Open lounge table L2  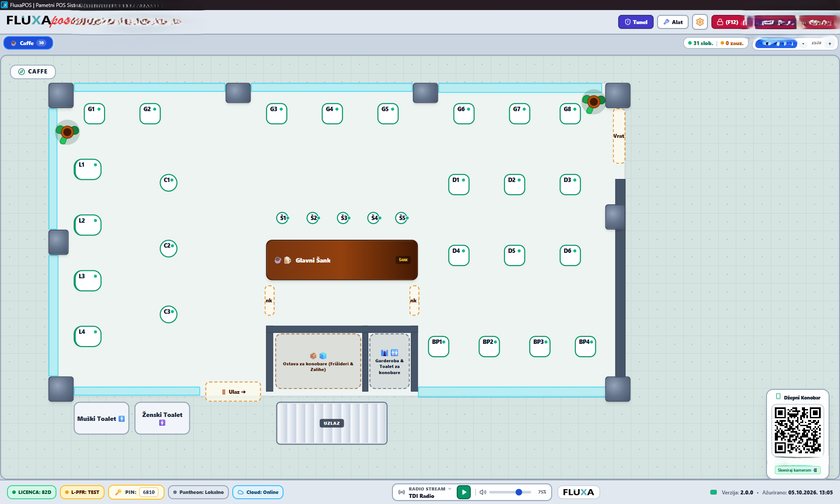pos(87,225)
